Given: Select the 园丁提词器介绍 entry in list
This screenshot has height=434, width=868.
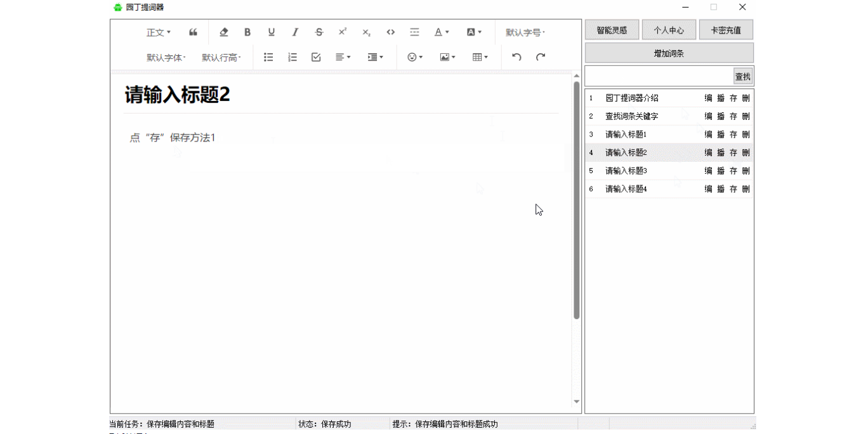Looking at the screenshot, I should (632, 98).
